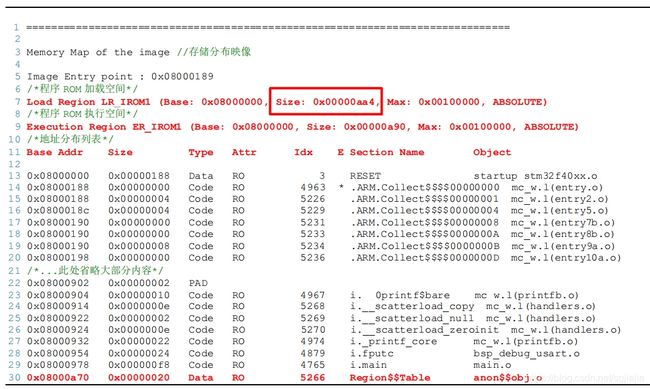
Task: Click the PAD type entry
Action: tap(198, 283)
